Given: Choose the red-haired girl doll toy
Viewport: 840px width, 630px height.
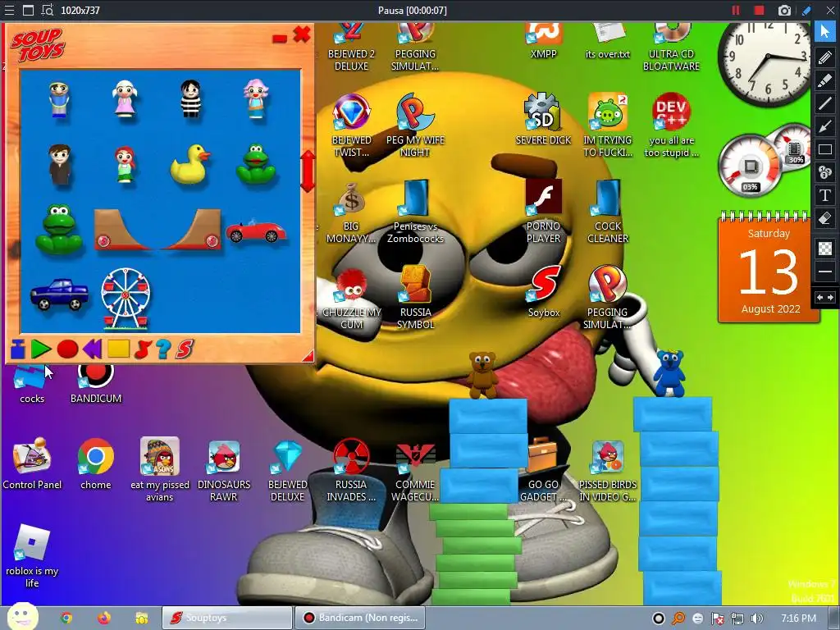Looking at the screenshot, I should pos(125,164).
